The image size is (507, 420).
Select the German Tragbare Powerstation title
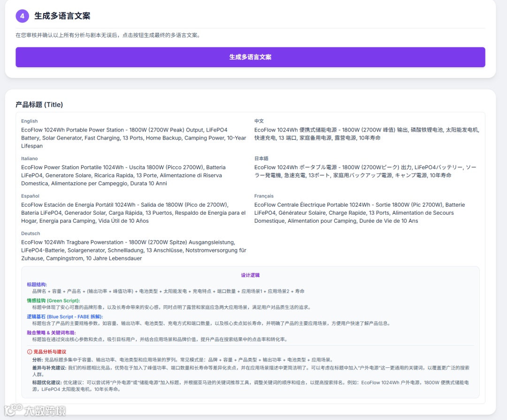[x=133, y=250]
